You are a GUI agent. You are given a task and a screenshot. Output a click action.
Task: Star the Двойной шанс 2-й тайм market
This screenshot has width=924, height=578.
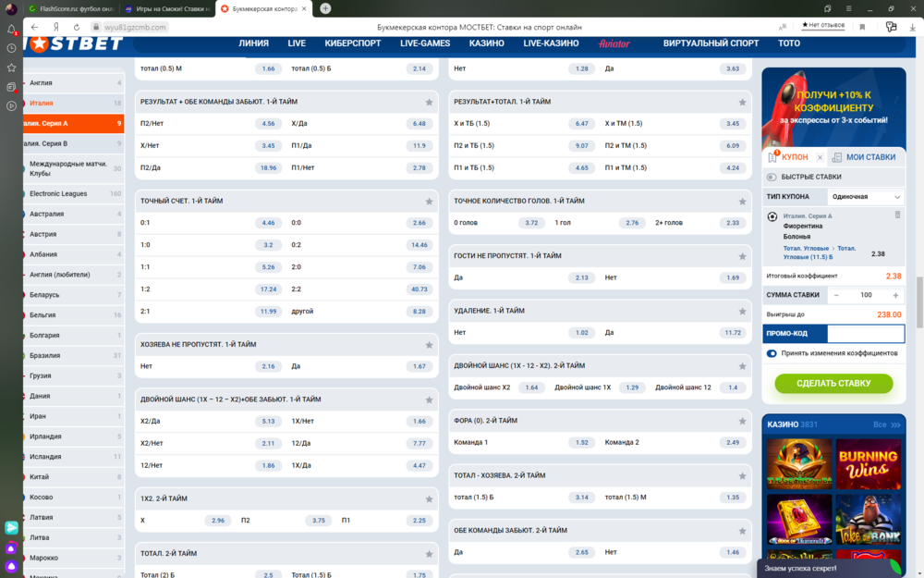pyautogui.click(x=743, y=366)
